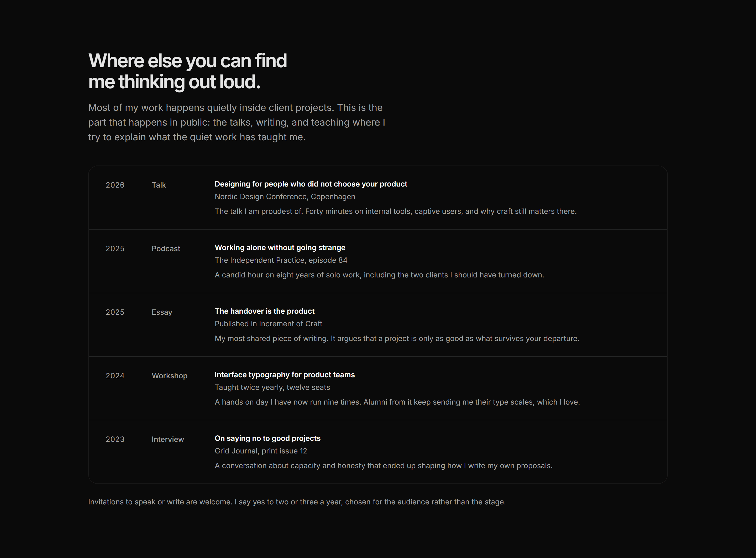
Task: Click the Workshop type label
Action: (169, 376)
